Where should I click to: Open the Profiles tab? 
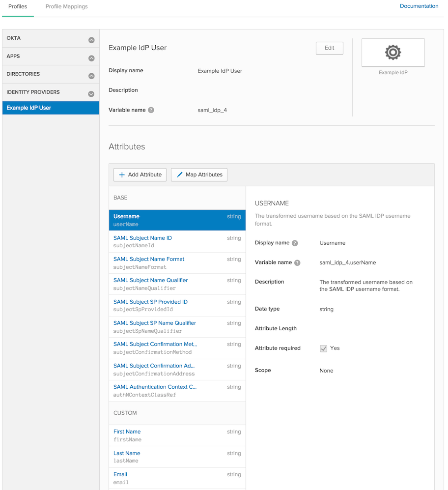(18, 7)
